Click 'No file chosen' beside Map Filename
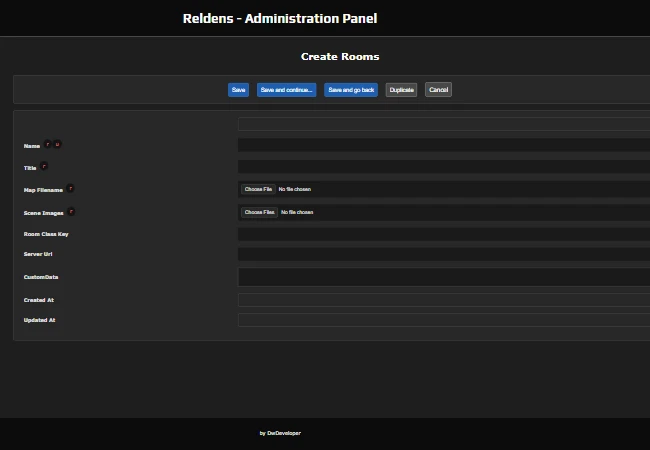 (x=295, y=189)
